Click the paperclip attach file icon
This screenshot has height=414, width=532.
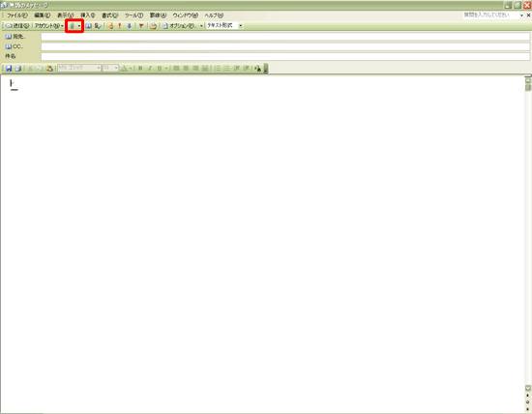(72, 26)
